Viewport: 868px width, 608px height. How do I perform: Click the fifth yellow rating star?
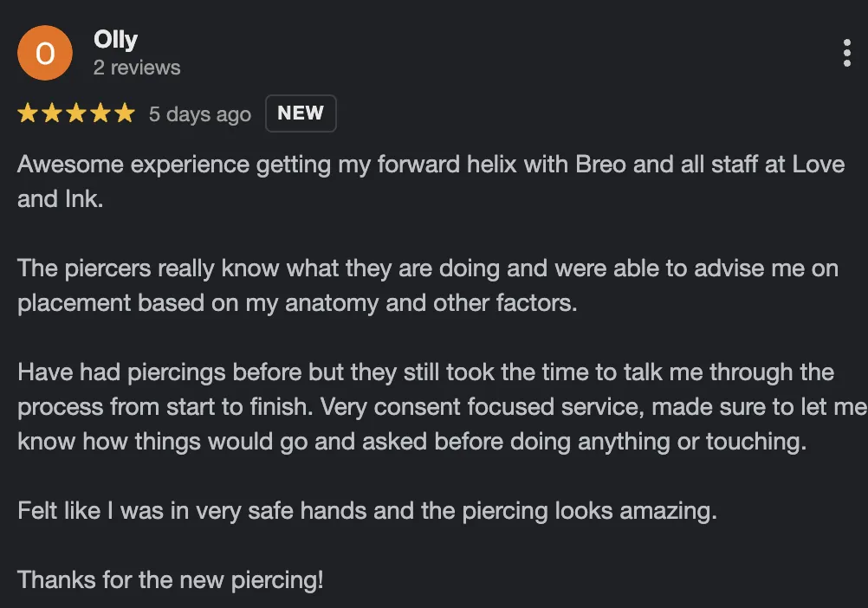(x=125, y=113)
